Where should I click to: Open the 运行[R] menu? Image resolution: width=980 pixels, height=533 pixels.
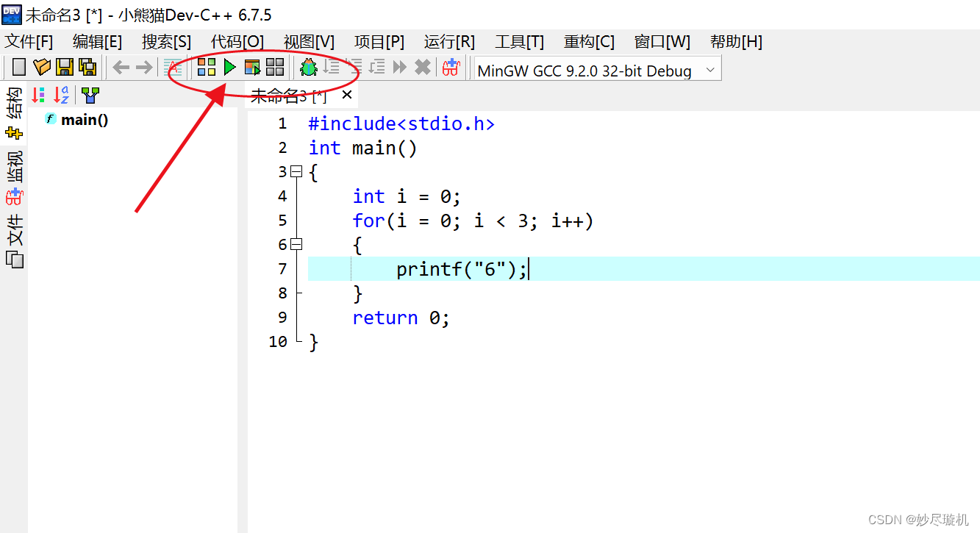[449, 42]
